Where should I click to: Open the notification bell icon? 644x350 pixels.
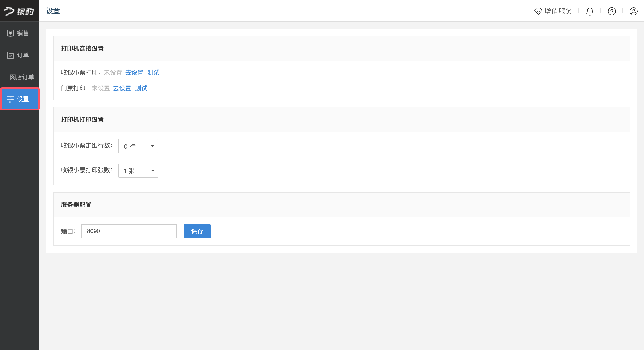pos(590,11)
